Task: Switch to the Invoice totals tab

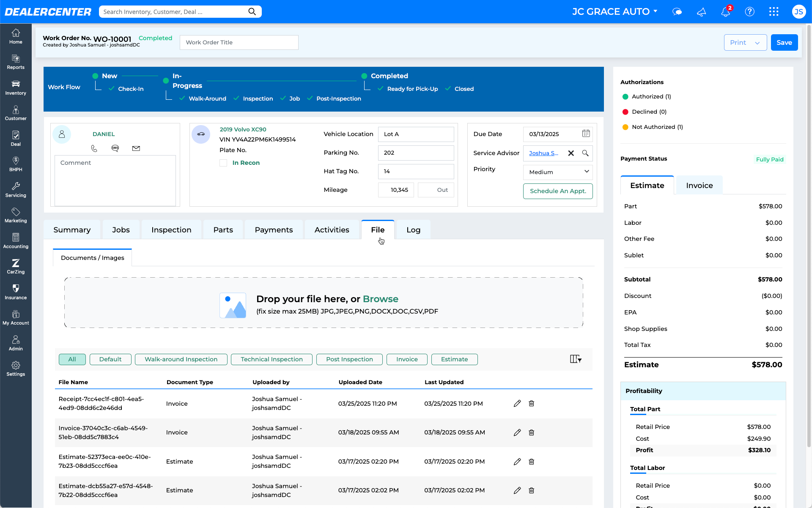Action: click(x=700, y=185)
